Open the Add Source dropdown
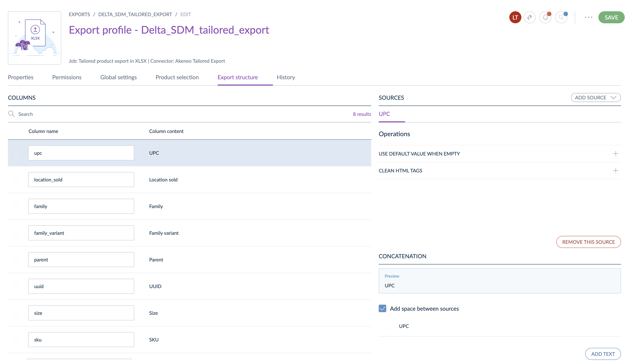633x364 pixels. pos(595,97)
